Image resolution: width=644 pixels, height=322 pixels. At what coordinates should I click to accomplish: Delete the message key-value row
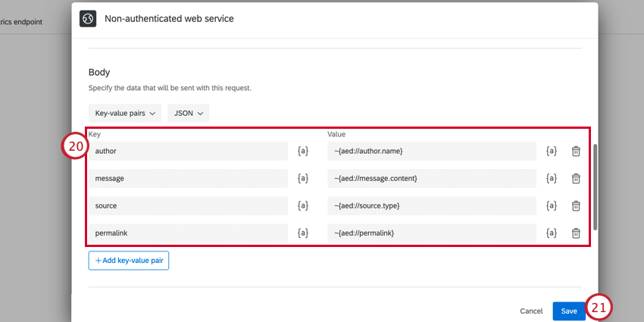(576, 178)
